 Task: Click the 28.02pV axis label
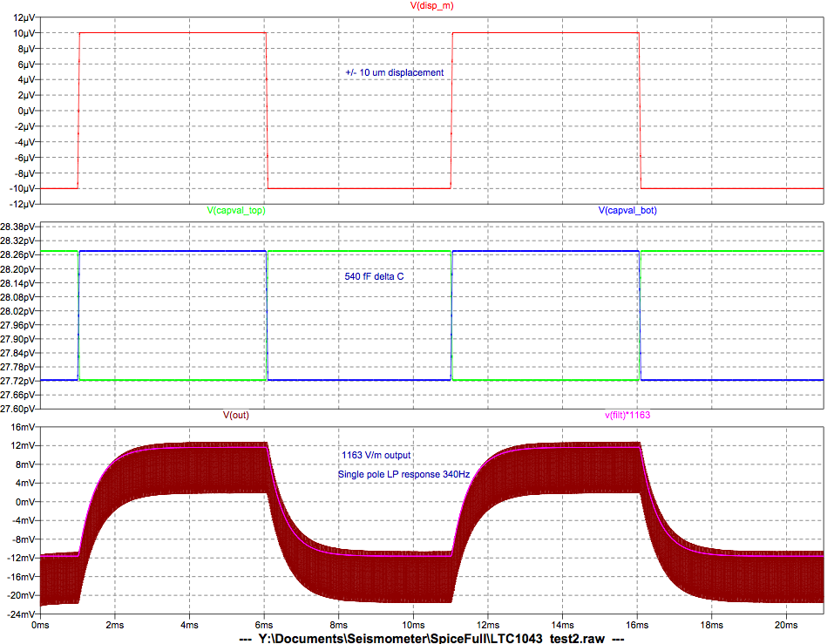[x=17, y=311]
